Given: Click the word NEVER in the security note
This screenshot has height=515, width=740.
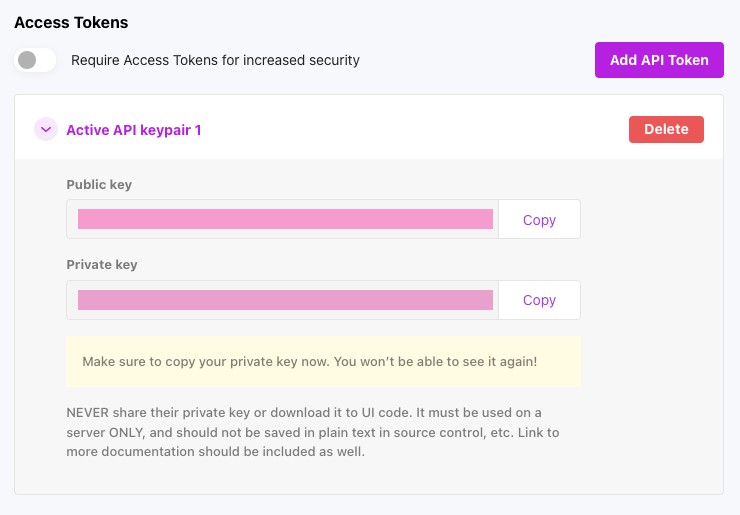Looking at the screenshot, I should tap(89, 413).
